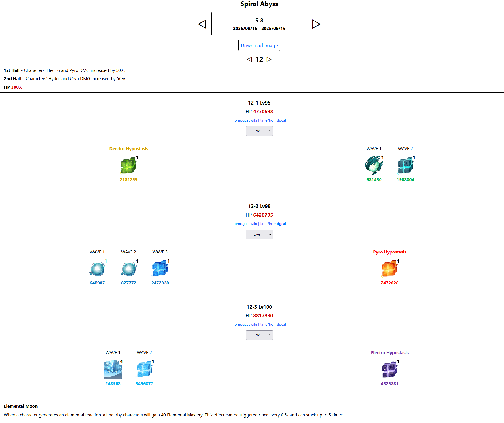Click the 12-1 Wave 2 Anemo cube icon
The width and height of the screenshot is (504, 423).
coord(405,166)
